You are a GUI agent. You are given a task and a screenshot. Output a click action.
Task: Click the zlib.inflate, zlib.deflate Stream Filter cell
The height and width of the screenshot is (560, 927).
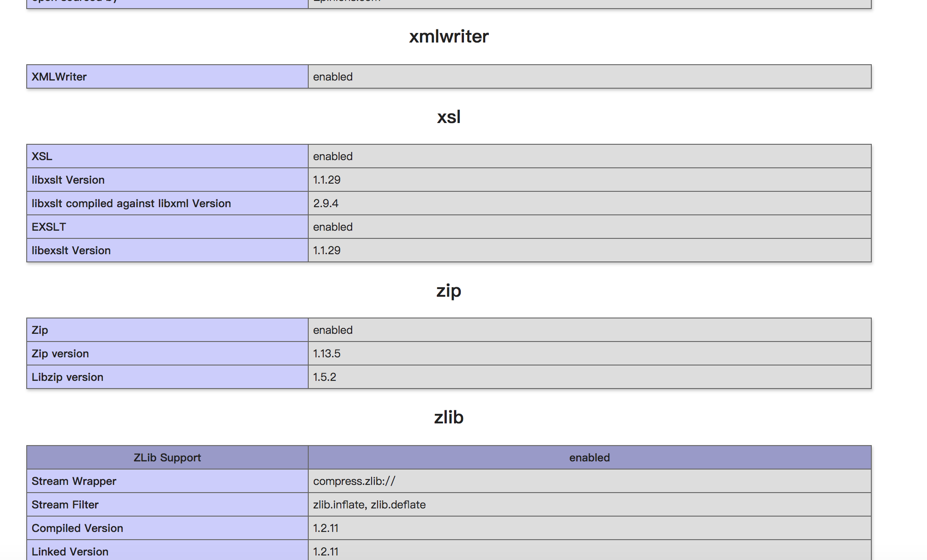coord(369,504)
